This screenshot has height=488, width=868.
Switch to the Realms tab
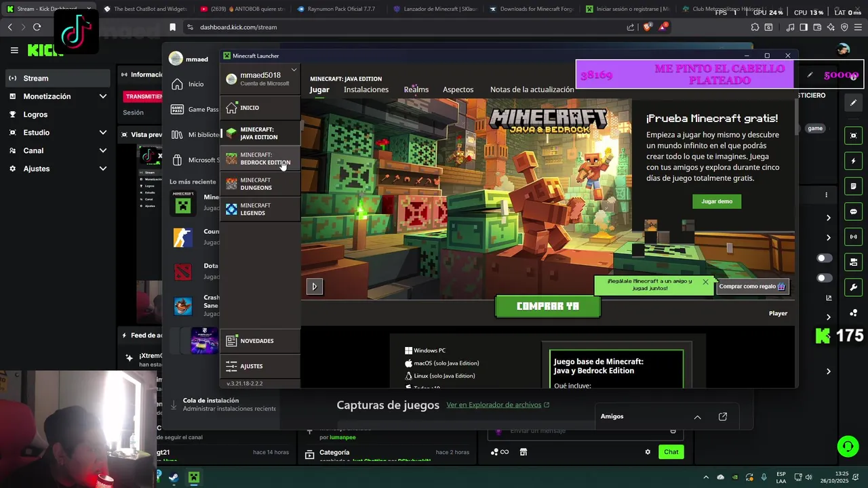tap(416, 89)
